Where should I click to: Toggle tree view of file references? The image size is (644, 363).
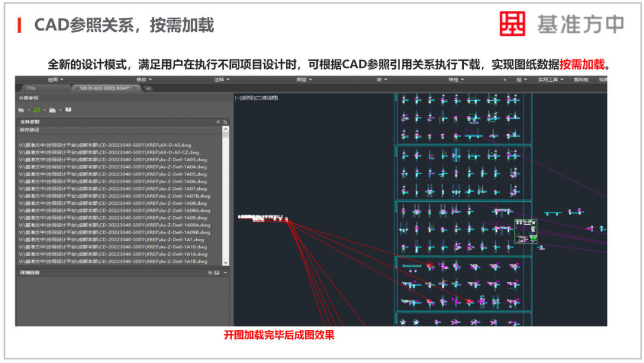(x=225, y=121)
